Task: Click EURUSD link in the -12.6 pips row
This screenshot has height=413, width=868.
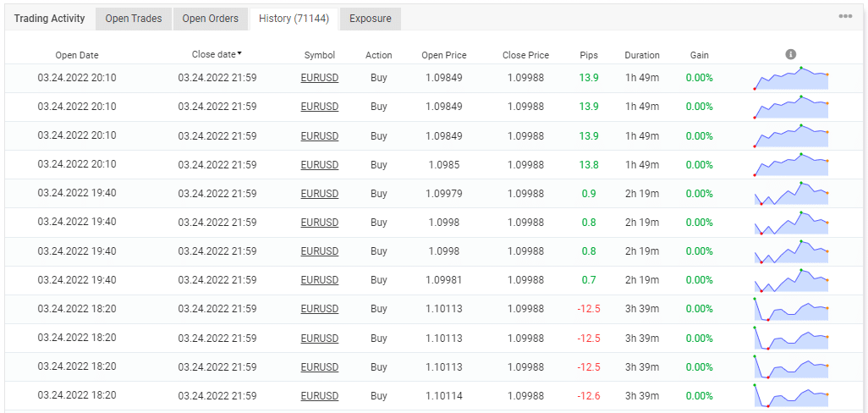Action: click(320, 396)
